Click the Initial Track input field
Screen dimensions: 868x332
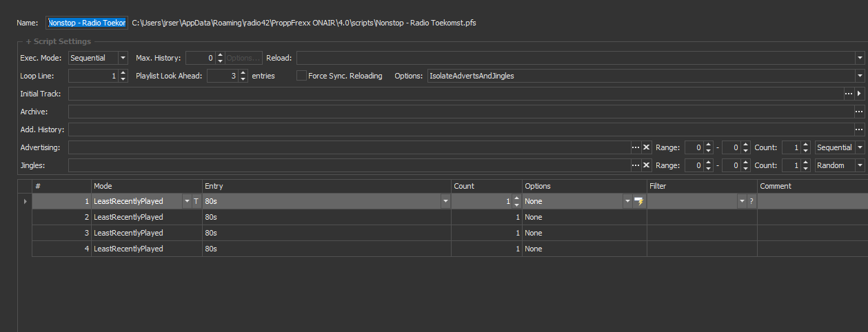pyautogui.click(x=456, y=94)
